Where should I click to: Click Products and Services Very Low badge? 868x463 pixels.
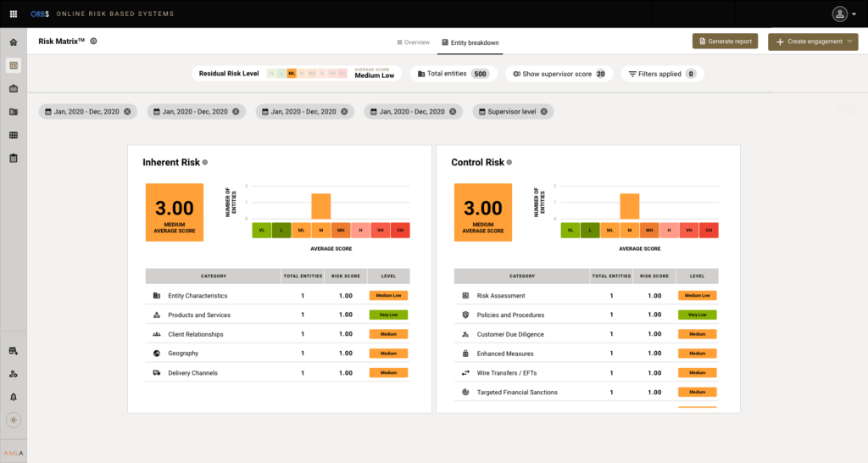pyautogui.click(x=388, y=315)
